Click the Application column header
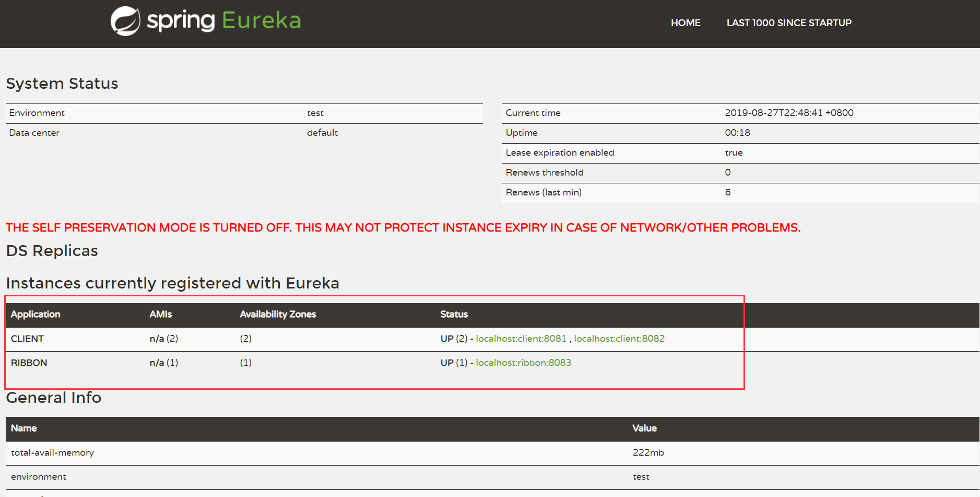Screen dimensions: 980x497 36,314
